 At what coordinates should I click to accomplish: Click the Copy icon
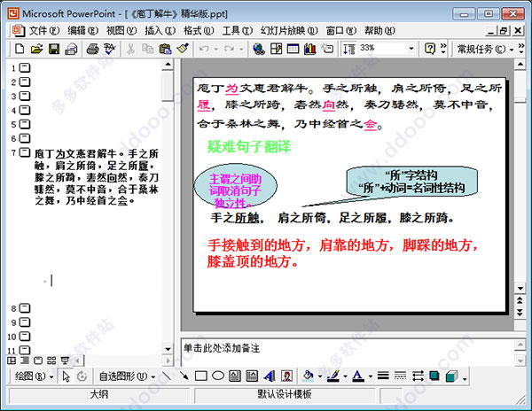pos(147,49)
